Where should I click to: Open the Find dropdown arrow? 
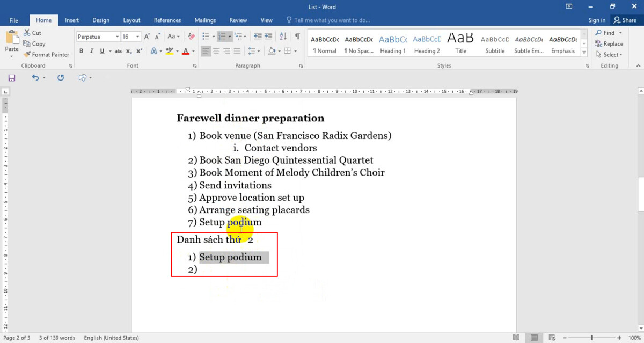pos(620,33)
